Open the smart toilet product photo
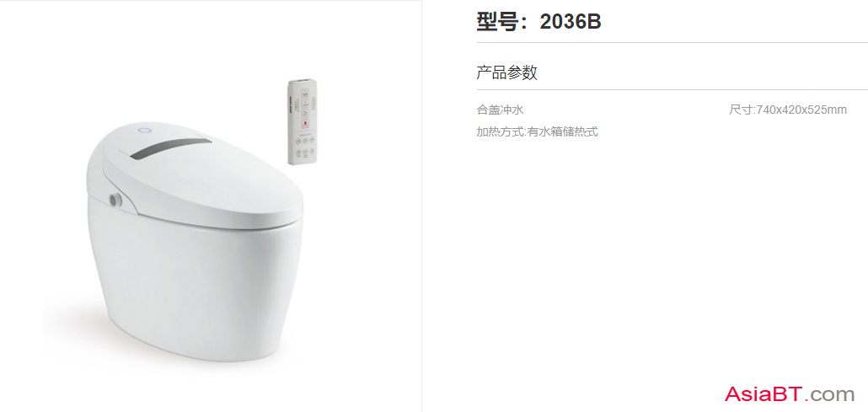 click(195, 241)
